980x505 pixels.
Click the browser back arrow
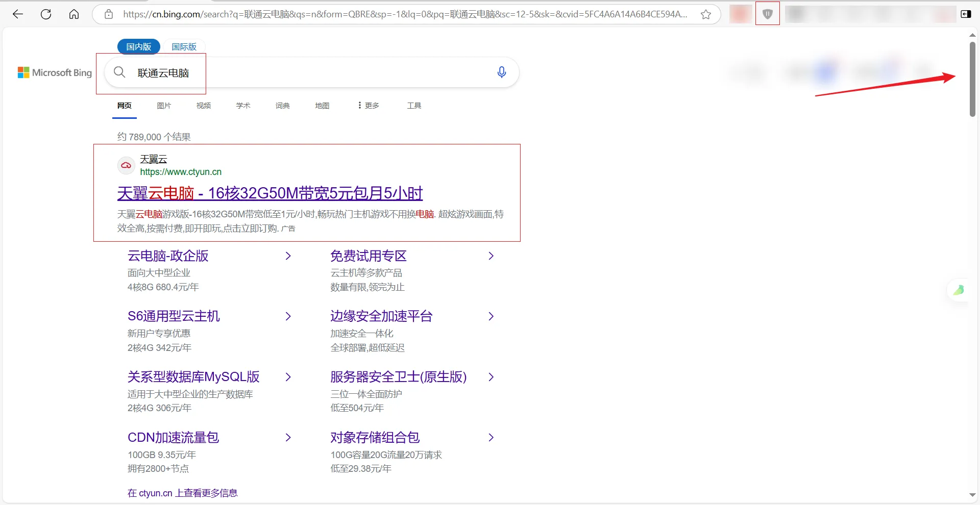(18, 14)
